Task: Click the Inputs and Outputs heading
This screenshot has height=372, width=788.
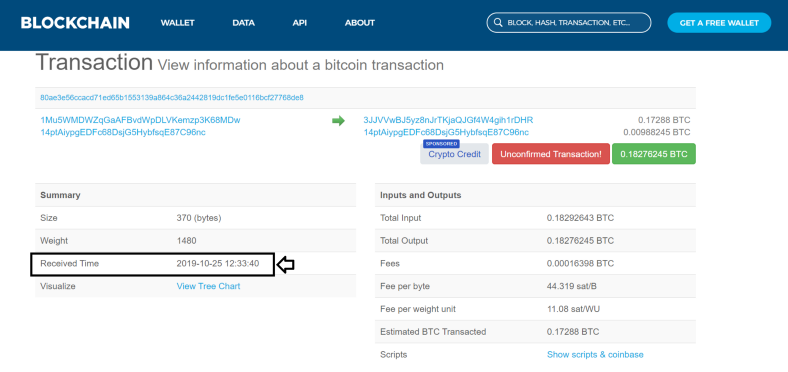Action: [x=421, y=195]
